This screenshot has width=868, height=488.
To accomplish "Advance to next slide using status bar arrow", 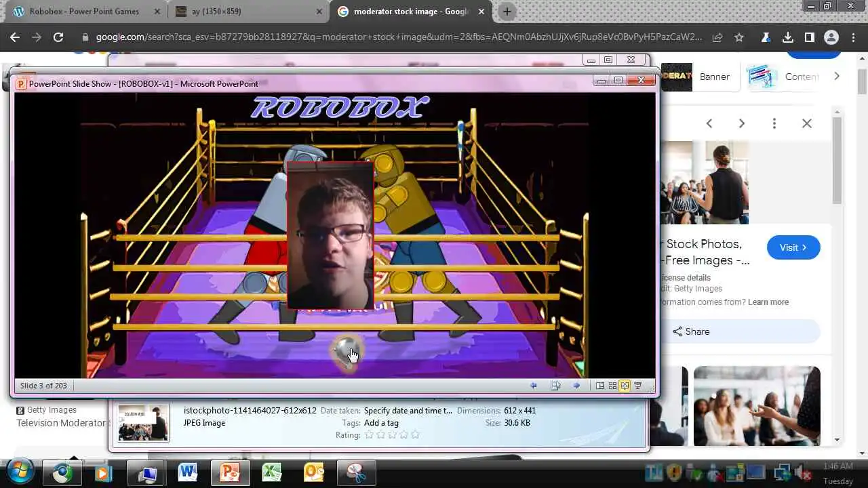I will 576,386.
